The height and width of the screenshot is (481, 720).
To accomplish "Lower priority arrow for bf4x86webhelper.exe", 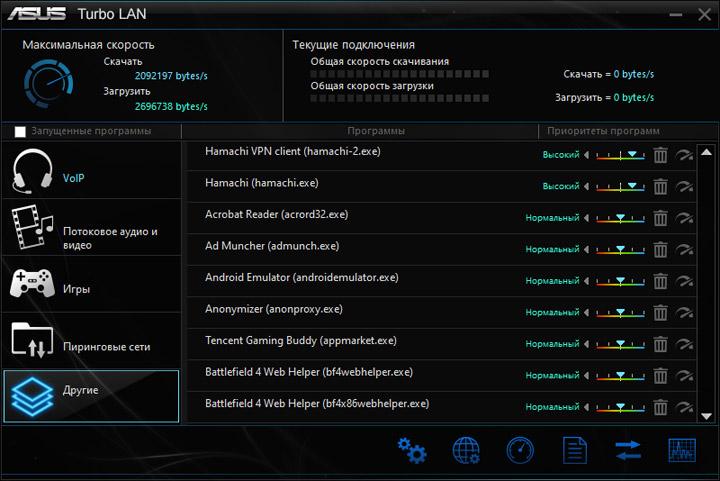I will (586, 407).
